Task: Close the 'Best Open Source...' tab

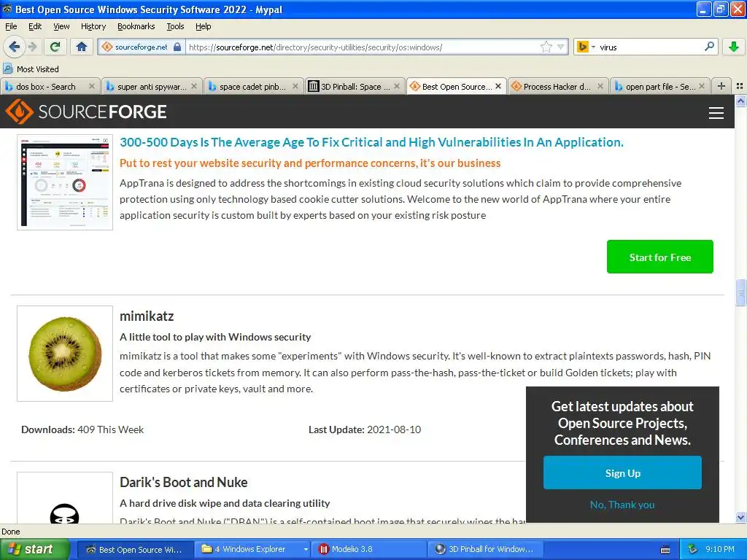Action: pyautogui.click(x=498, y=86)
